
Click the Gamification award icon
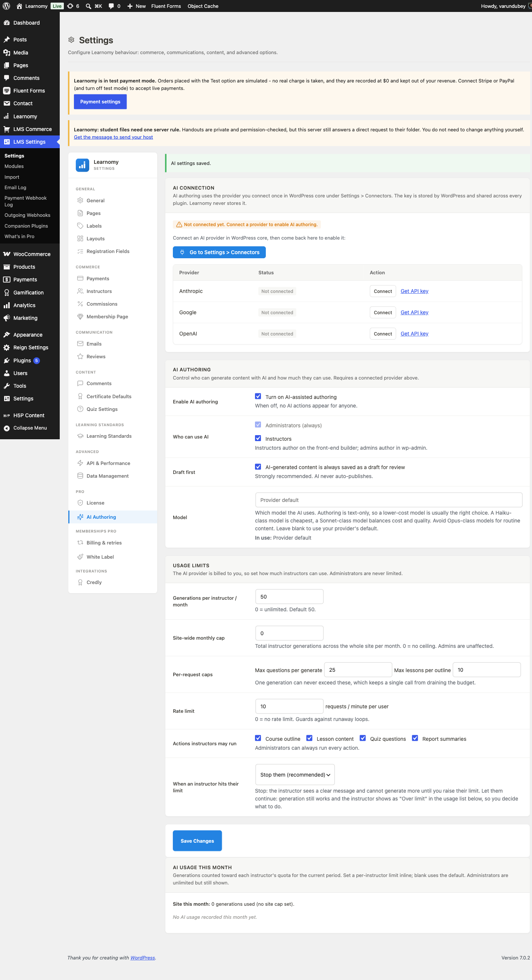point(6,293)
